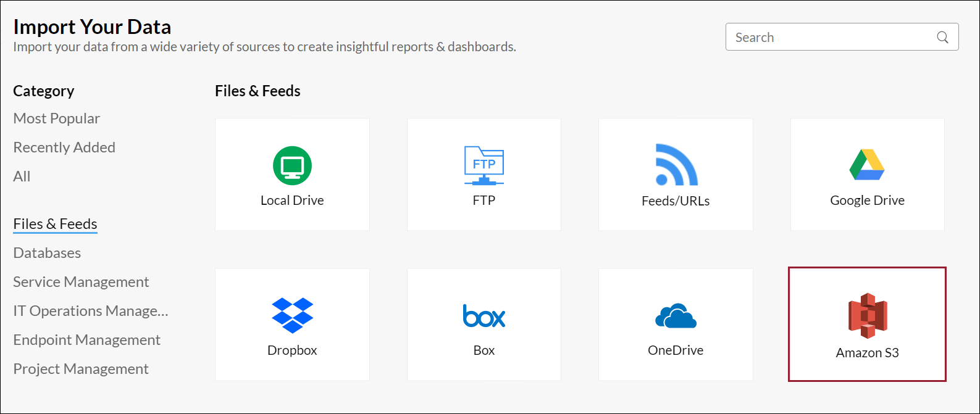
Task: Select the green Local Drive monitor icon
Action: 292,165
